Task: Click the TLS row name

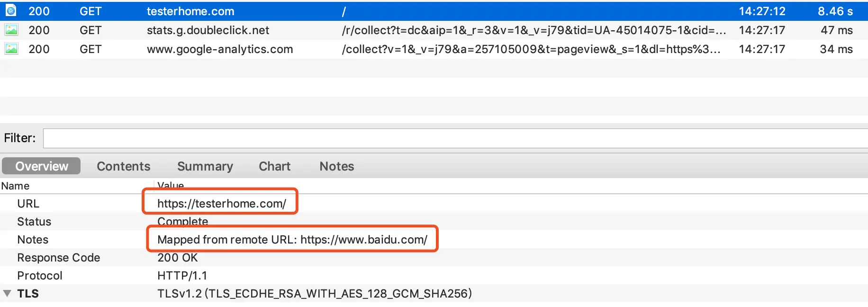Action: [28, 294]
